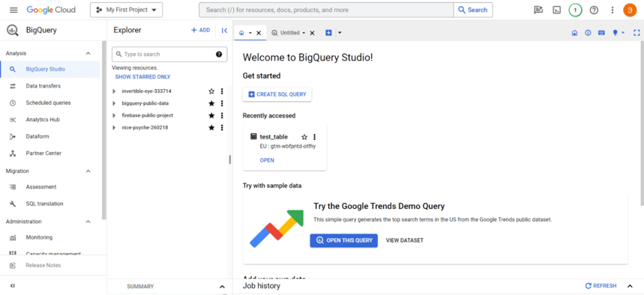Open the My First Project selector
The width and height of the screenshot is (644, 295).
[127, 10]
